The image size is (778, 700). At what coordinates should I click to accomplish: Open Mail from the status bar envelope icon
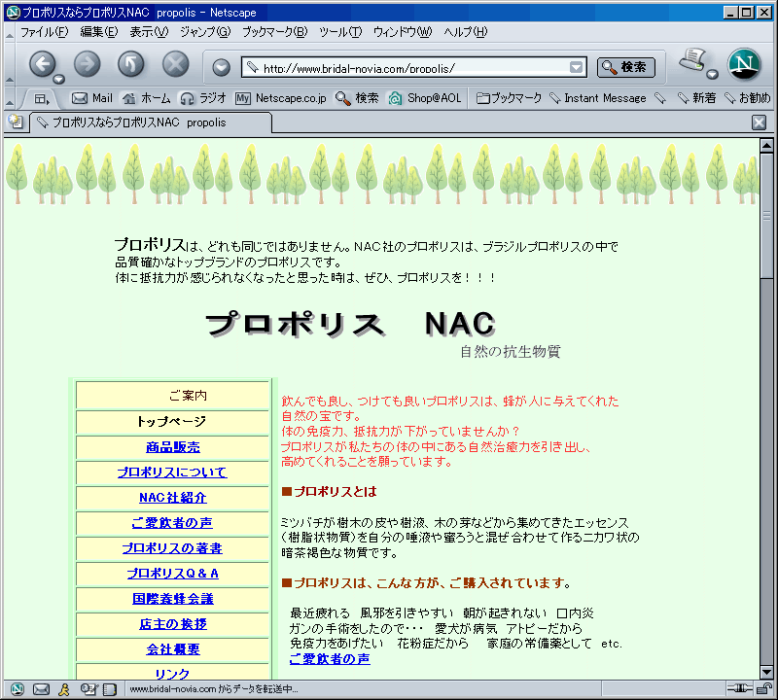click(41, 689)
